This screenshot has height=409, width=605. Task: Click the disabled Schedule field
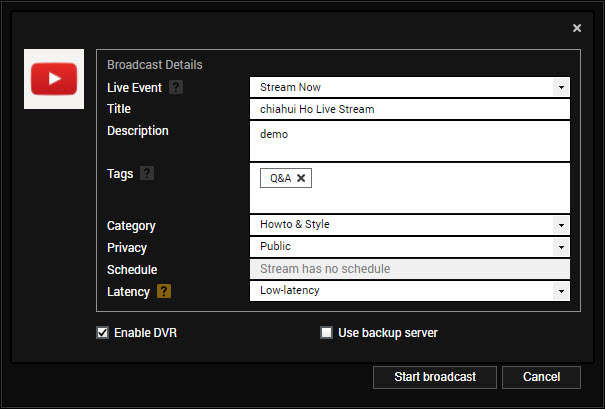click(409, 269)
